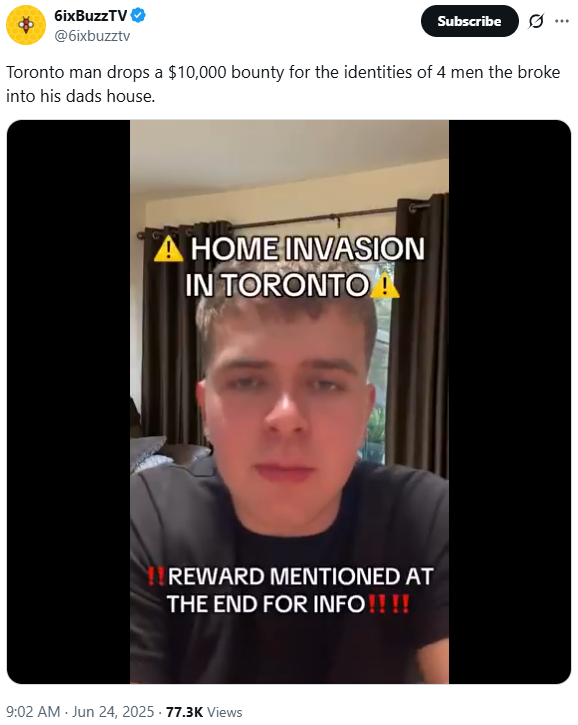Click red exclamation marks before REWARD

[156, 577]
